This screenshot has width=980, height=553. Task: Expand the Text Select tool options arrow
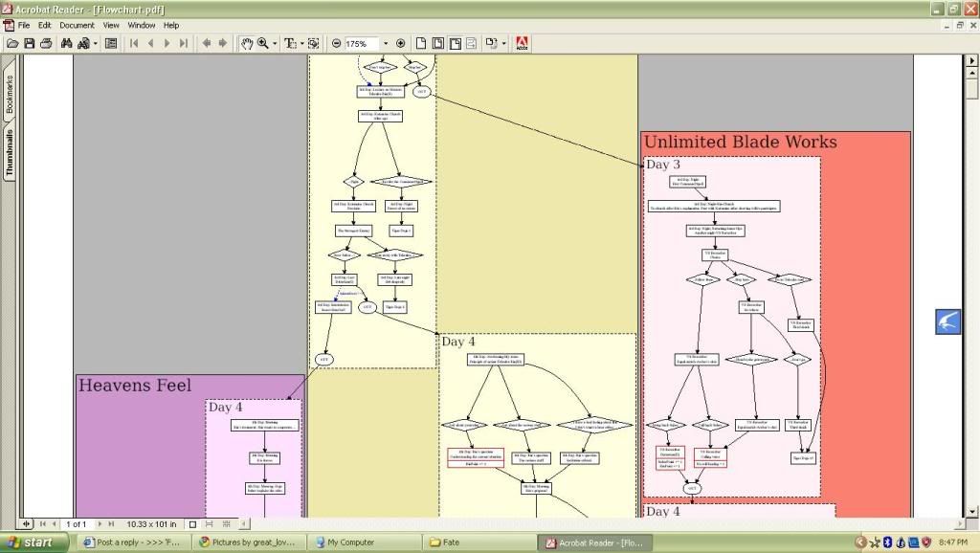[301, 44]
